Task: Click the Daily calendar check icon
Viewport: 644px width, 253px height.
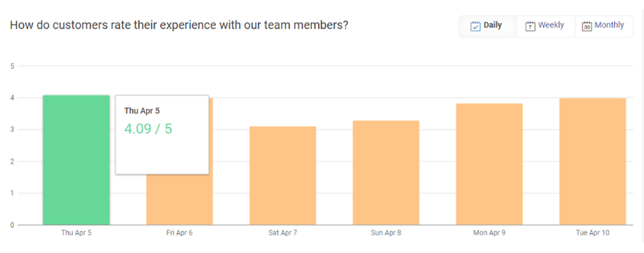Action: click(476, 26)
